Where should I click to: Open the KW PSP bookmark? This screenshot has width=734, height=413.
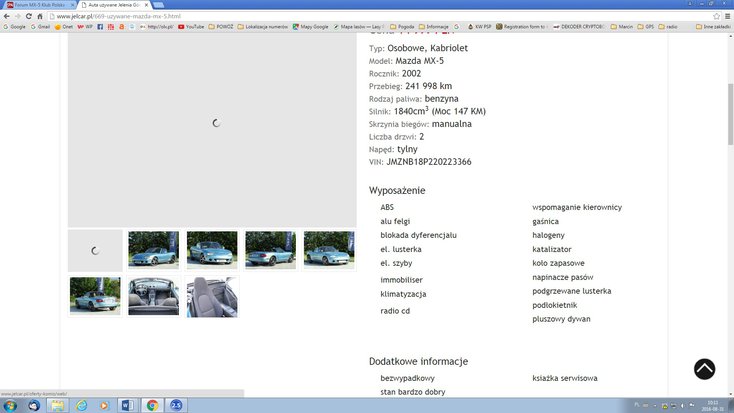[479, 27]
